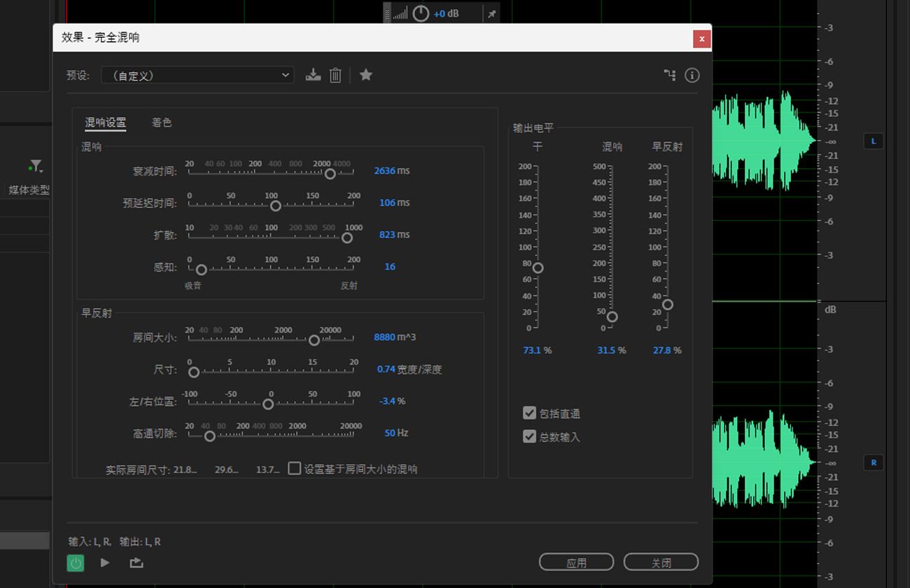Click the 8880 m^3 room size value

point(384,337)
